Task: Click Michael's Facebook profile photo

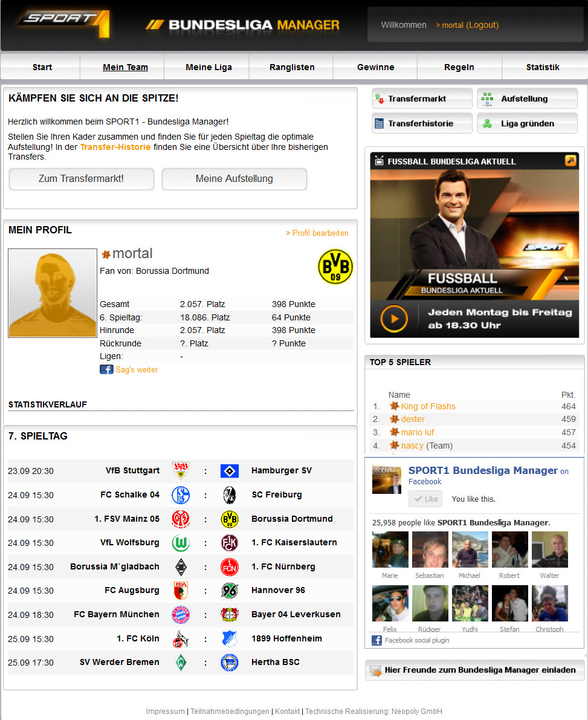Action: 470,550
